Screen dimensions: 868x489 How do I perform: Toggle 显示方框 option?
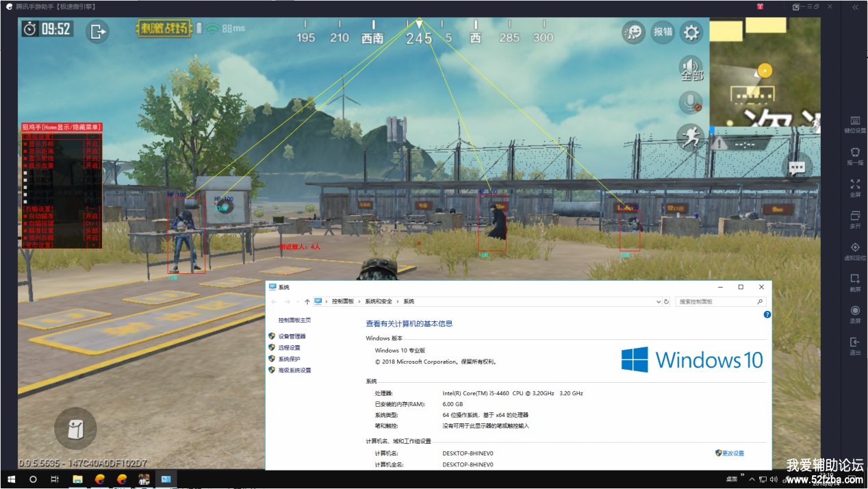(x=62, y=144)
